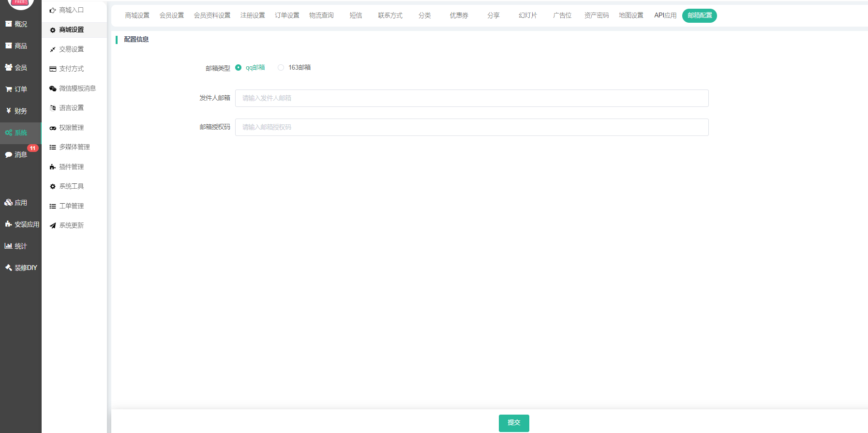
Task: Click the 装修DIY hammer icon
Action: 8,268
